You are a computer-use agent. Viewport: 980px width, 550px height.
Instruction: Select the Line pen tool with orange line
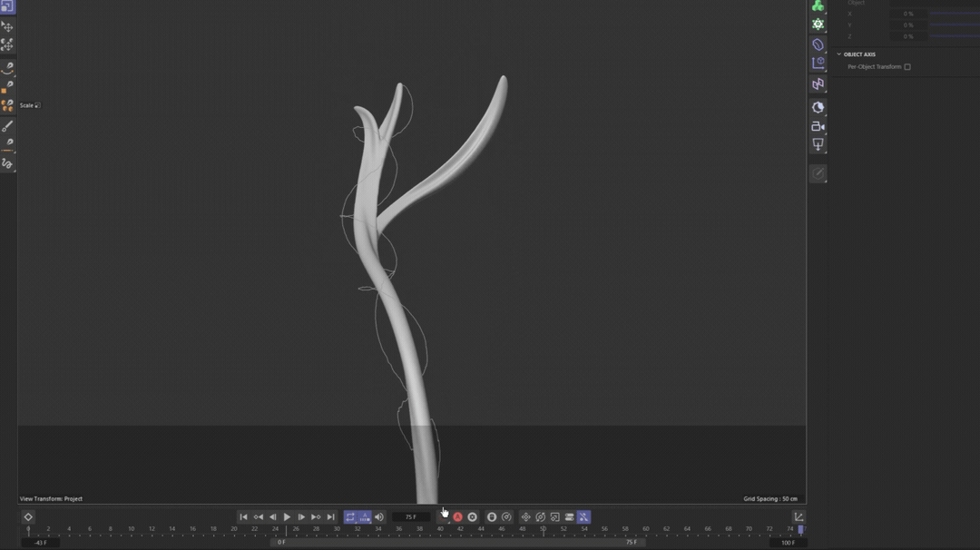pos(7,145)
